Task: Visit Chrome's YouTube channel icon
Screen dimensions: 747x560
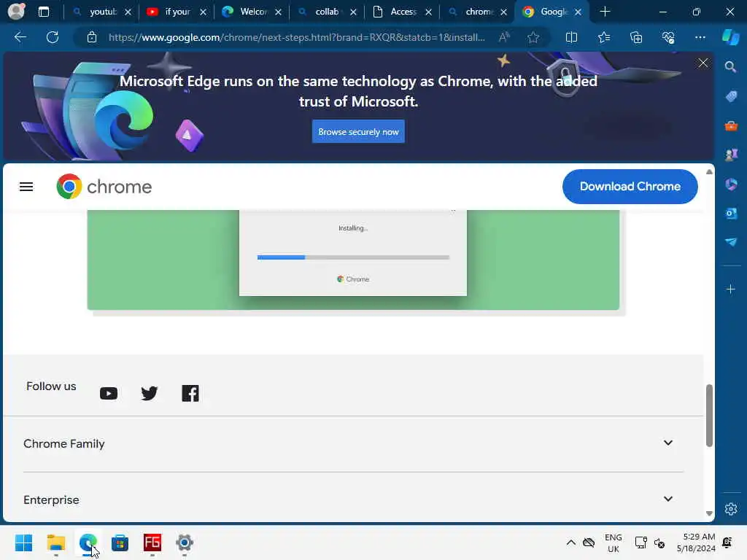Action: tap(109, 393)
